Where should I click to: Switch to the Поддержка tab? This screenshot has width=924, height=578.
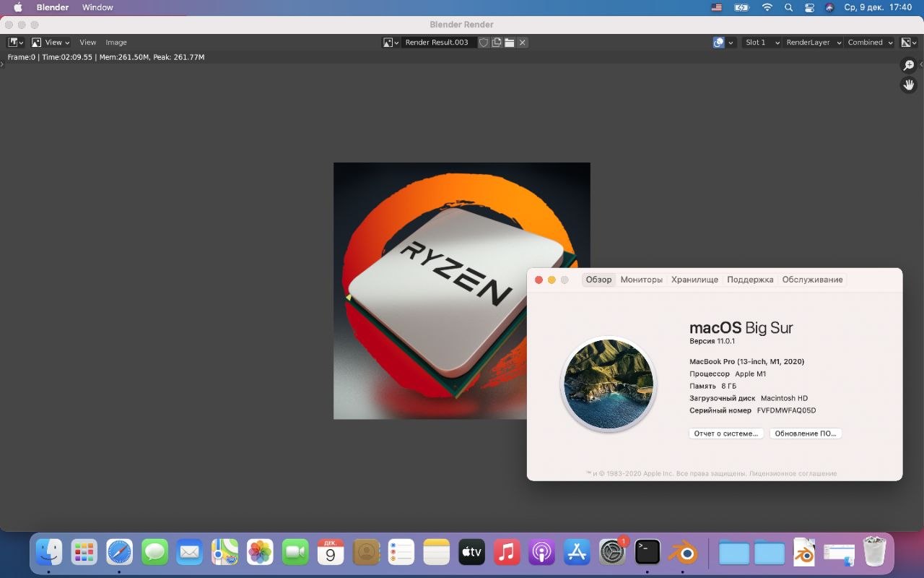click(x=750, y=280)
